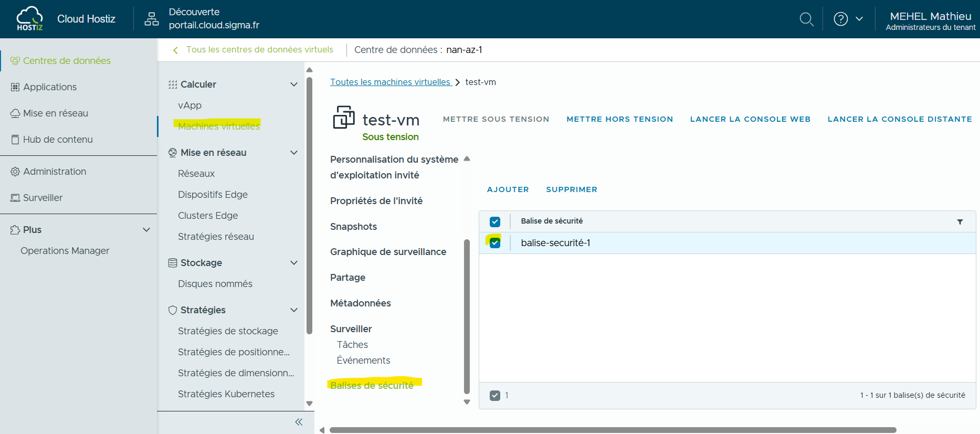Click METTRE HORS TENSION to power off

pyautogui.click(x=619, y=119)
